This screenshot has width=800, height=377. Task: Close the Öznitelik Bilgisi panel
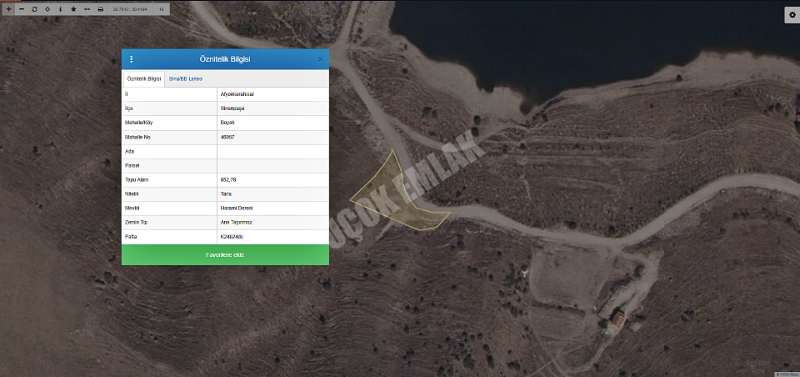coord(320,59)
